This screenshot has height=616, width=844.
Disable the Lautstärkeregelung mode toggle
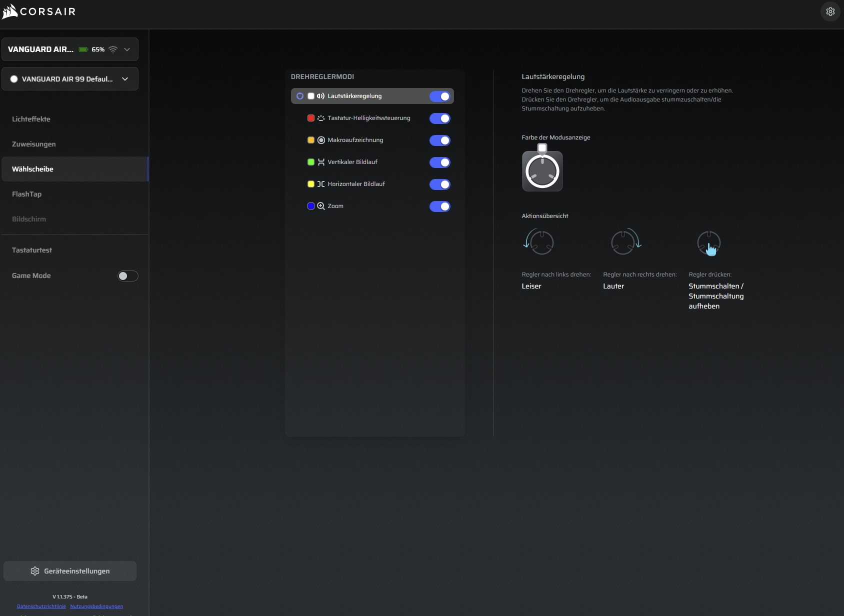439,96
